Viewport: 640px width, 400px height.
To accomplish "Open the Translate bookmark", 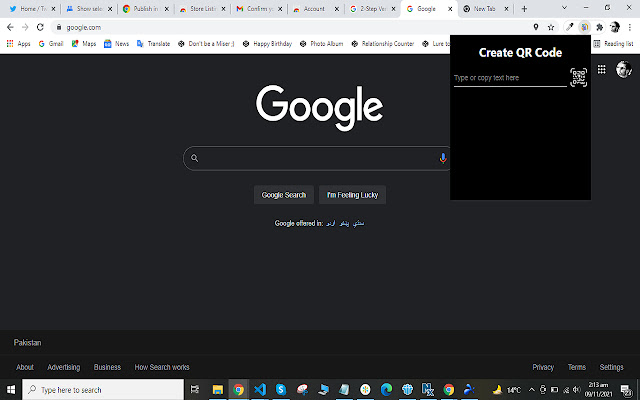I will [x=153, y=44].
